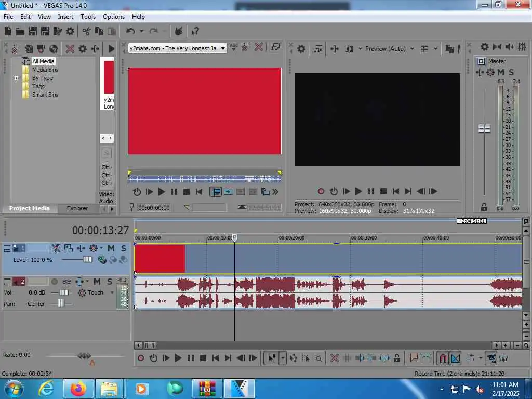Image resolution: width=532 pixels, height=399 pixels.
Task: Open Undo history dropdown arrow
Action: [x=141, y=32]
